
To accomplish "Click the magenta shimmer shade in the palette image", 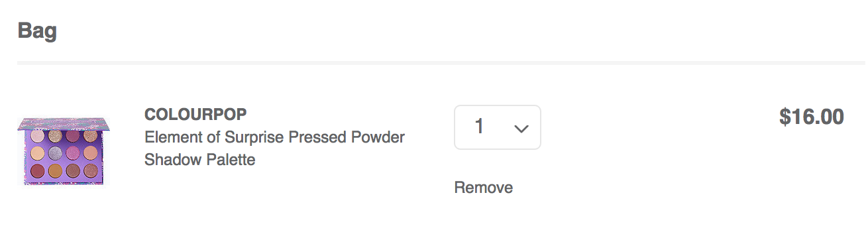I will pos(73,153).
